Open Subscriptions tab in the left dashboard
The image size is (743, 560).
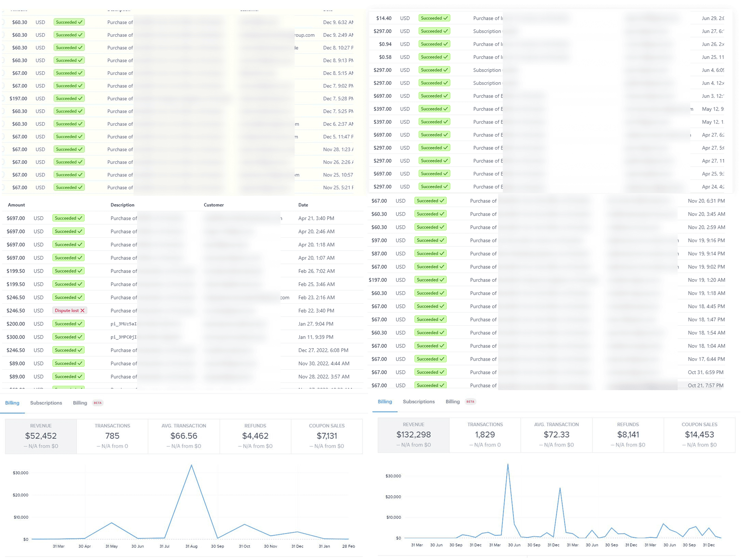(x=46, y=403)
